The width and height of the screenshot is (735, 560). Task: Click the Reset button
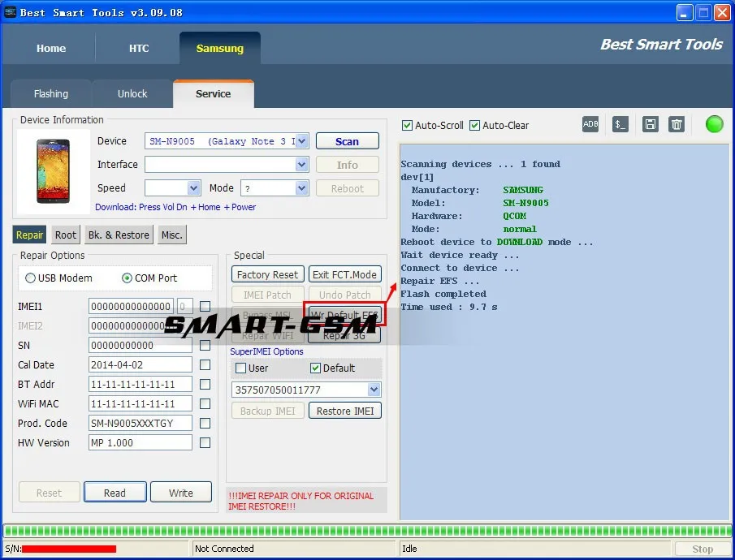(49, 493)
